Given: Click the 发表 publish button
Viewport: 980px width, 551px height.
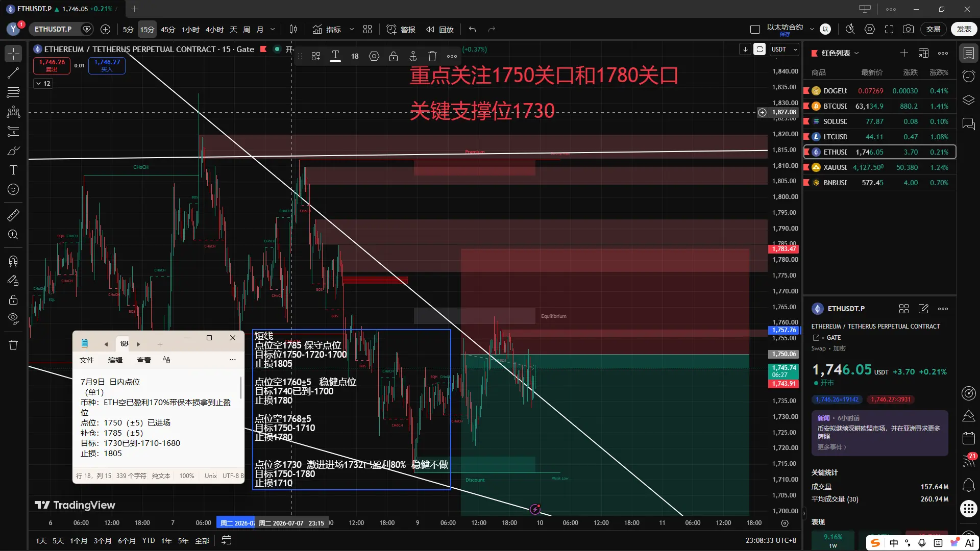Looking at the screenshot, I should [964, 29].
